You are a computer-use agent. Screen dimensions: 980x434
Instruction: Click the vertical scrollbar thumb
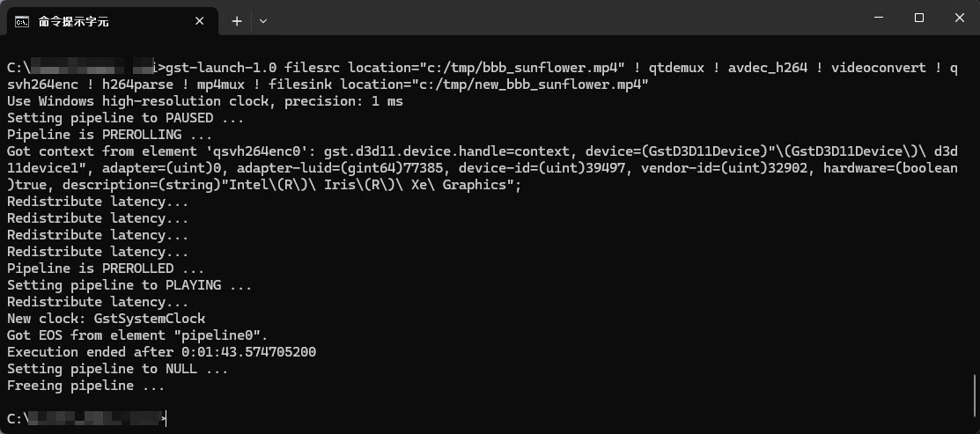(x=975, y=397)
